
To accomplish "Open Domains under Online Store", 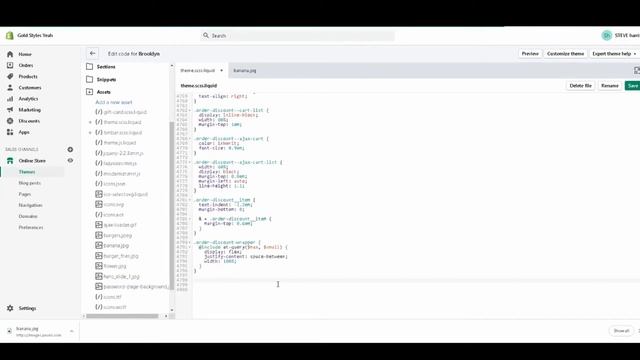I will [x=28, y=216].
